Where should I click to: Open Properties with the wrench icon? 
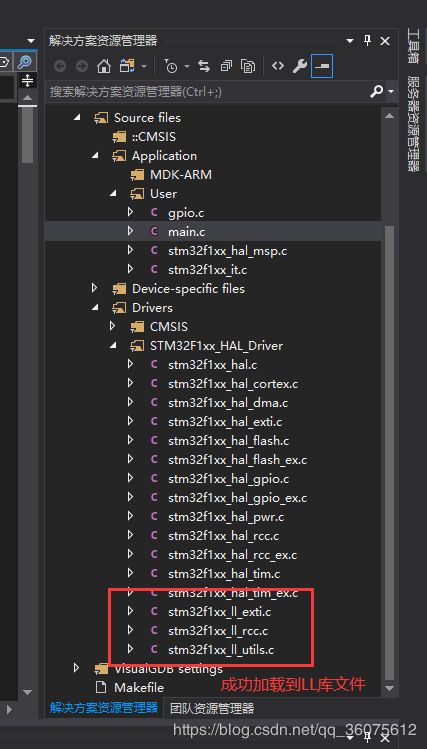pyautogui.click(x=299, y=66)
